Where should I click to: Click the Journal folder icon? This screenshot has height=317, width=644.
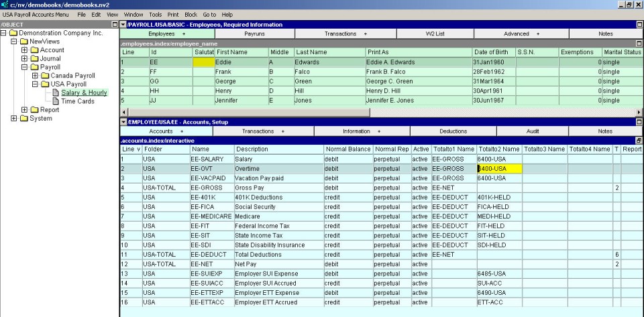coord(34,59)
